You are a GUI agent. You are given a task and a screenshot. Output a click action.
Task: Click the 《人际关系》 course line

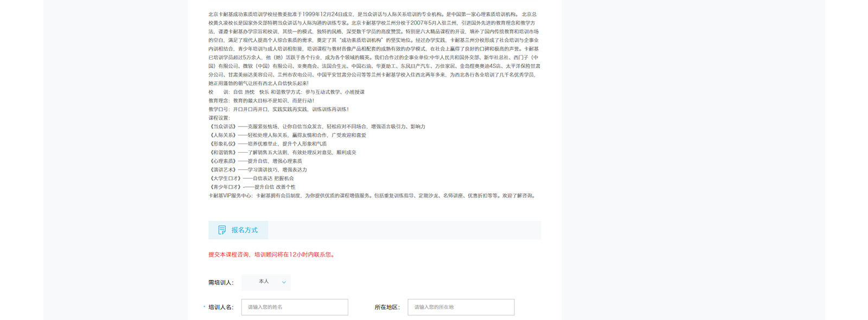[x=288, y=135]
